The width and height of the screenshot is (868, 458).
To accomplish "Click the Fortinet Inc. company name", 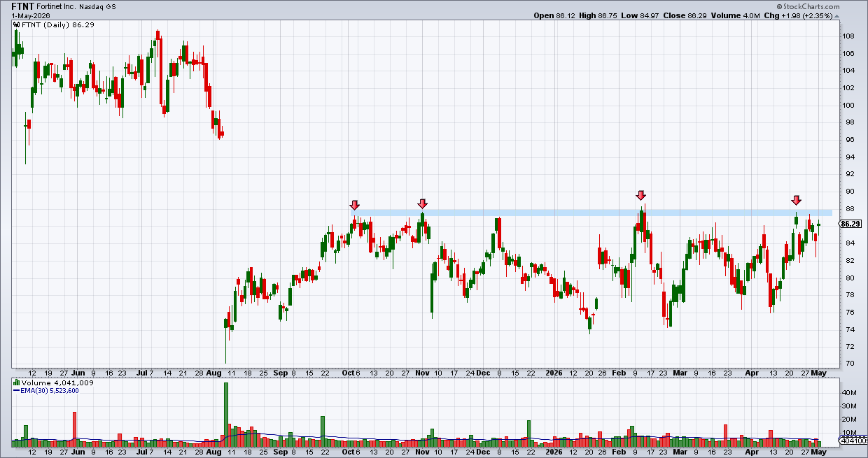I will 57,6.
